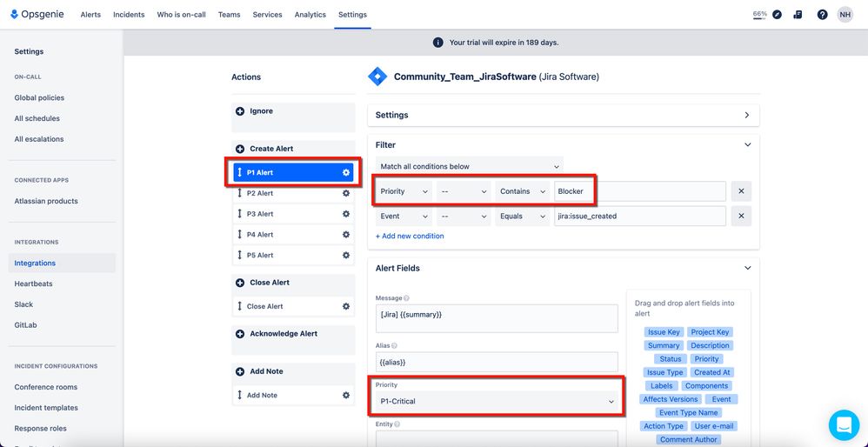Open GitLab in sidebar
The width and height of the screenshot is (868, 447).
(x=25, y=325)
